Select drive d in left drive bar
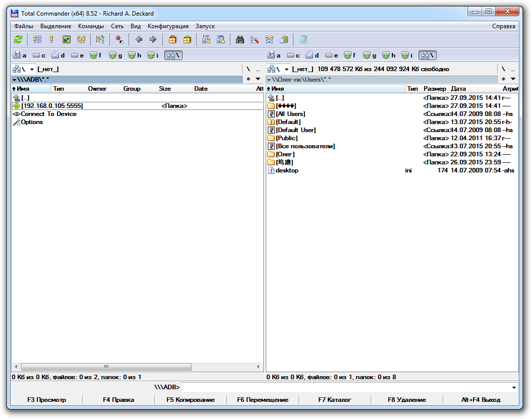The height and width of the screenshot is (419, 532). (x=58, y=55)
